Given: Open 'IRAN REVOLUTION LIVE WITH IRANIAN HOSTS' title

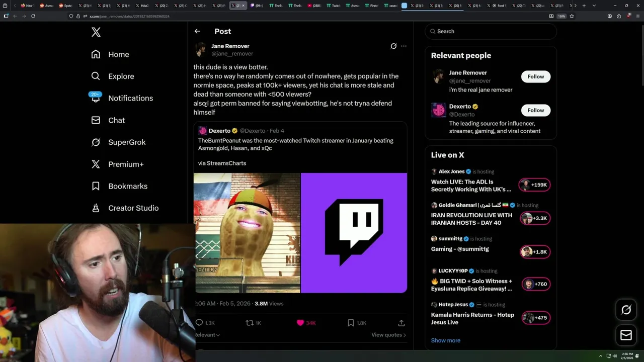Looking at the screenshot, I should 471,219.
